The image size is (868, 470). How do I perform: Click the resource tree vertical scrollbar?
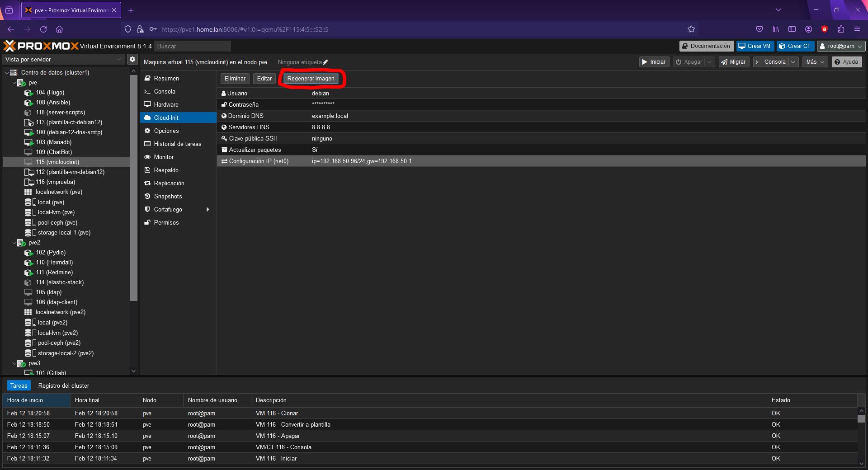tap(133, 188)
